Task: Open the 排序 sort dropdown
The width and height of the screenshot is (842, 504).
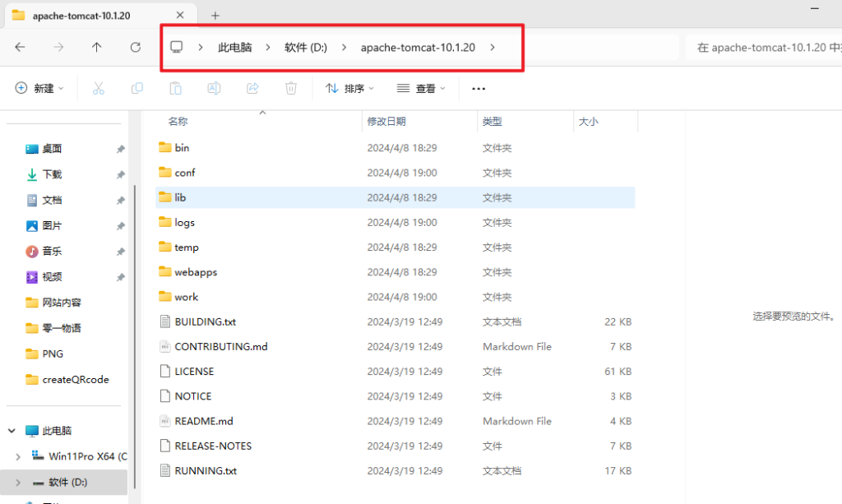Action: [x=349, y=88]
